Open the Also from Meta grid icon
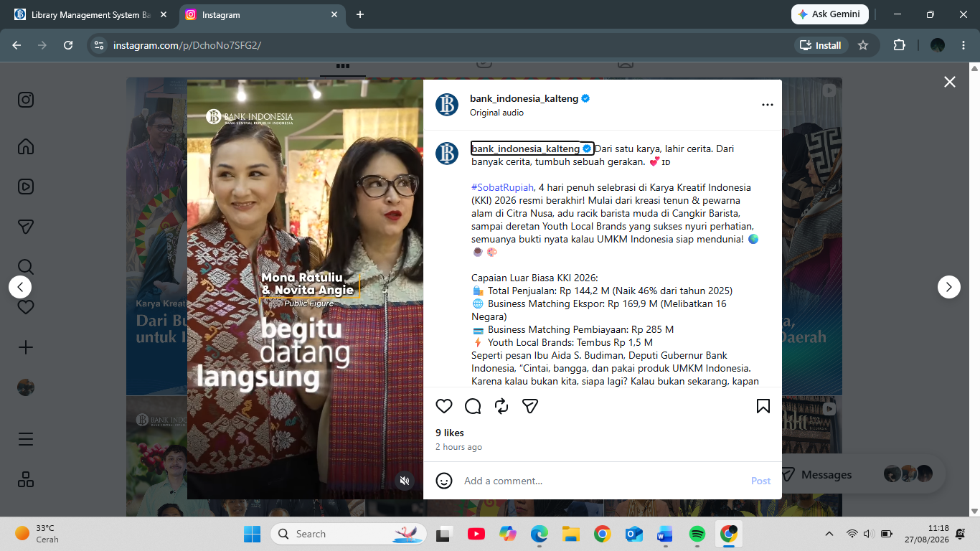980x551 pixels. pos(26,479)
